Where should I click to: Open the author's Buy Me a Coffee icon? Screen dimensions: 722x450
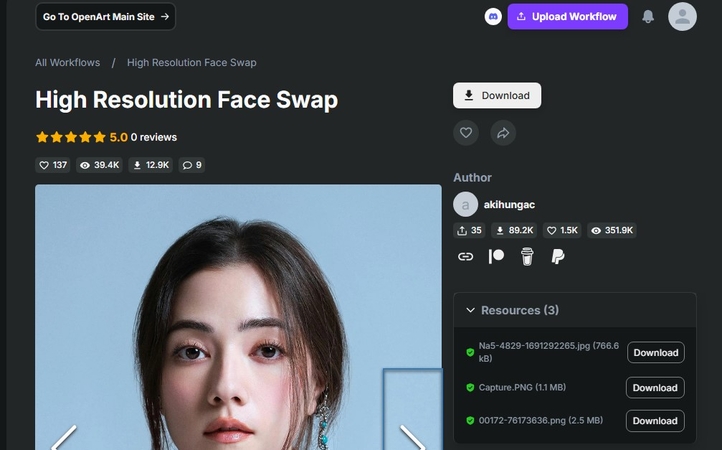[x=527, y=257]
